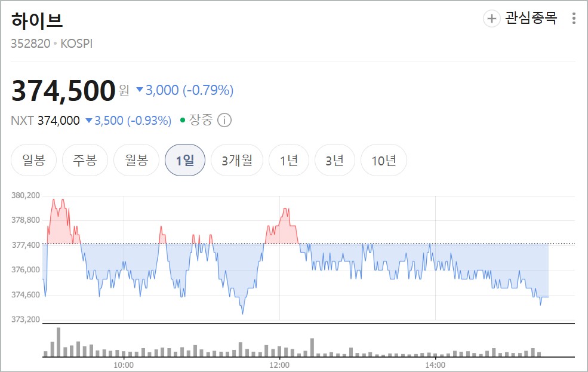Click the current price 374,500
Screen dimensions: 588x372
[x=64, y=90]
